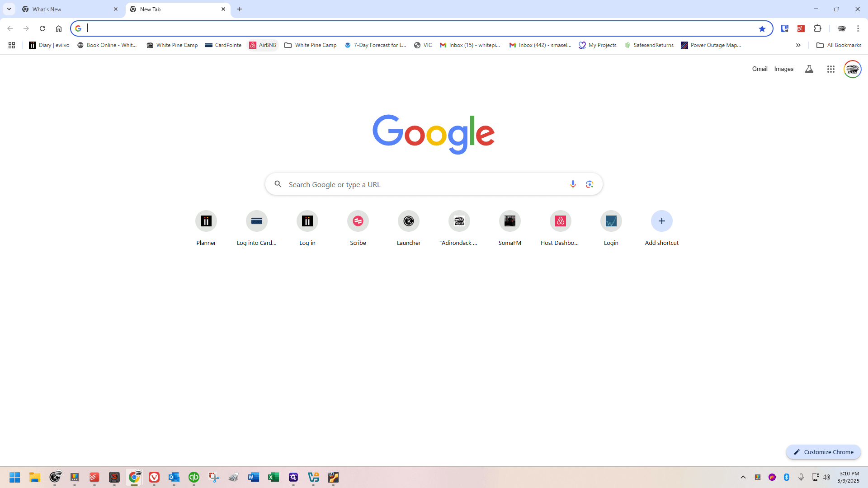Open the My Projects bookmark
Viewport: 868px width, 488px height.
598,45
